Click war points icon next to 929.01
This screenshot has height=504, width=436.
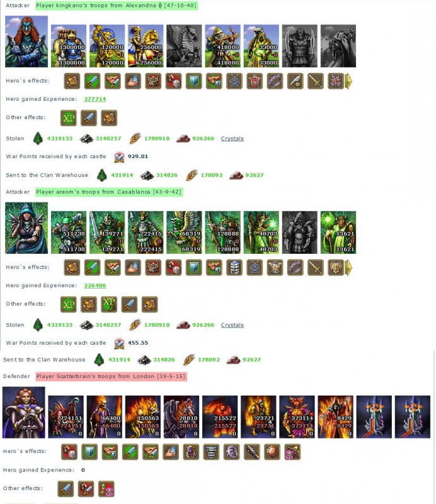(119, 157)
